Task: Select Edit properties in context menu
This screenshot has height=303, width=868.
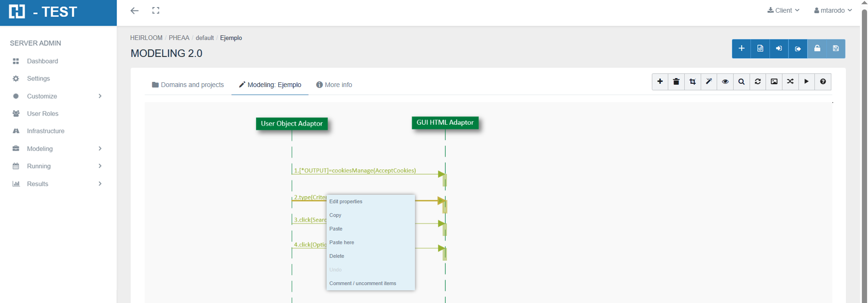Action: pyautogui.click(x=346, y=201)
